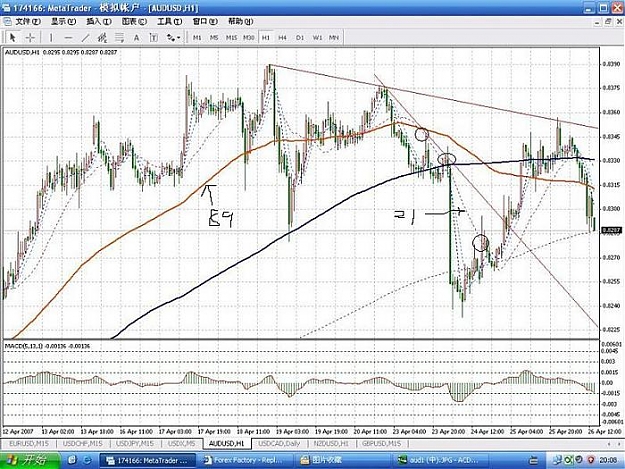This screenshot has width=625, height=469.
Task: Switch chart to M15 timeframe
Action: point(231,37)
